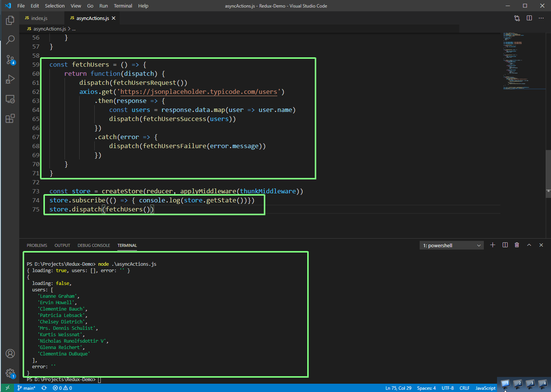Switch to the OUTPUT panel tab
The image size is (551, 392).
pyautogui.click(x=62, y=245)
